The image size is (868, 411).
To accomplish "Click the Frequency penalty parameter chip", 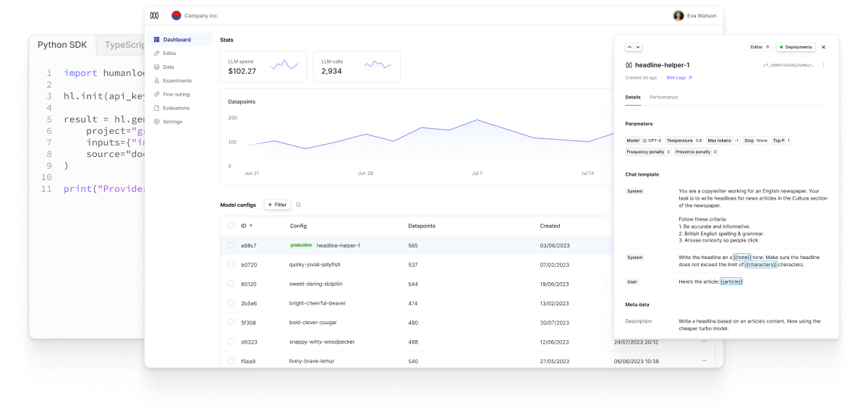I will tap(649, 152).
